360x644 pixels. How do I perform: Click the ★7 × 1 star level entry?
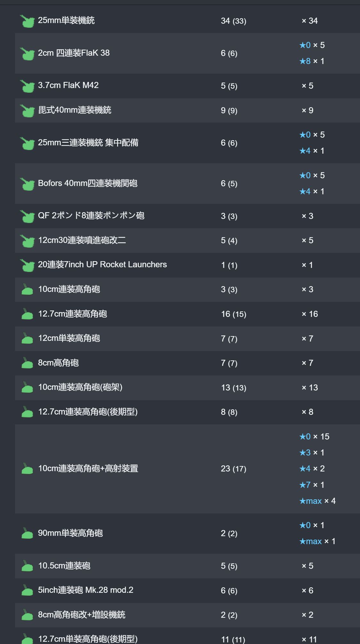point(312,485)
